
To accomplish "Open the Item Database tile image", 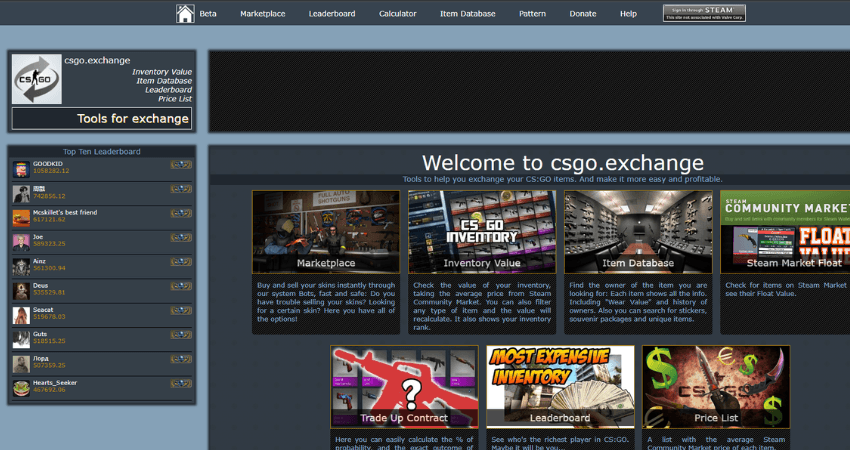I will point(638,232).
